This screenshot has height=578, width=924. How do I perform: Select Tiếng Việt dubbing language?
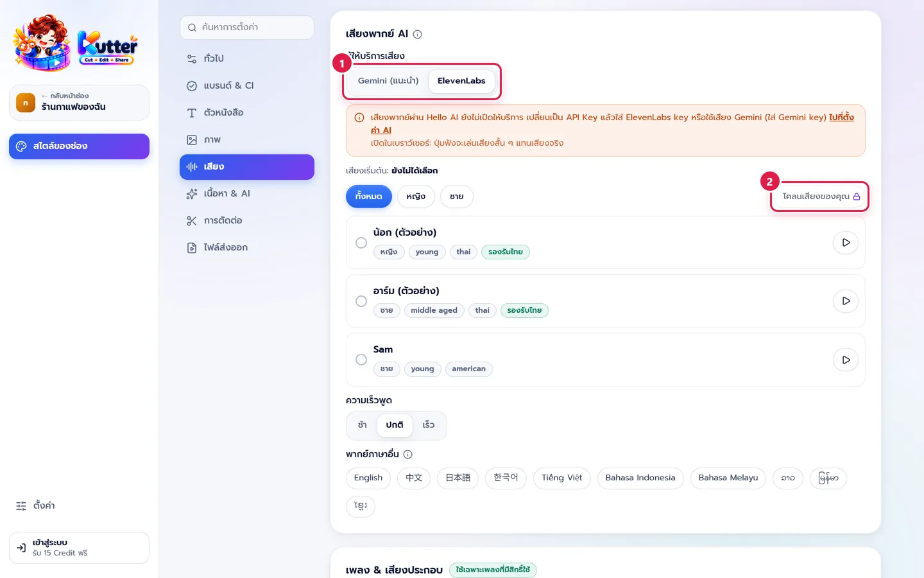(562, 478)
